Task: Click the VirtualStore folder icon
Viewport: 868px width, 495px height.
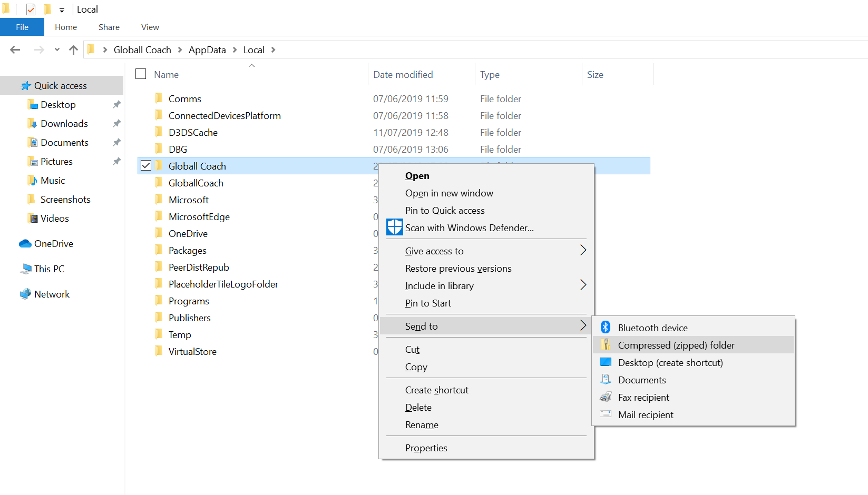Action: (x=159, y=351)
